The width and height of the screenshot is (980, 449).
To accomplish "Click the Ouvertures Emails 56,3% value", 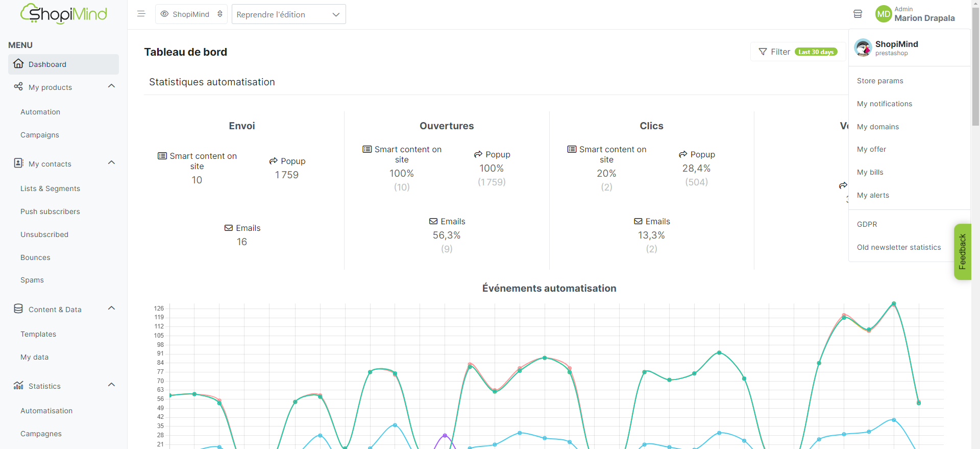I will tap(447, 235).
